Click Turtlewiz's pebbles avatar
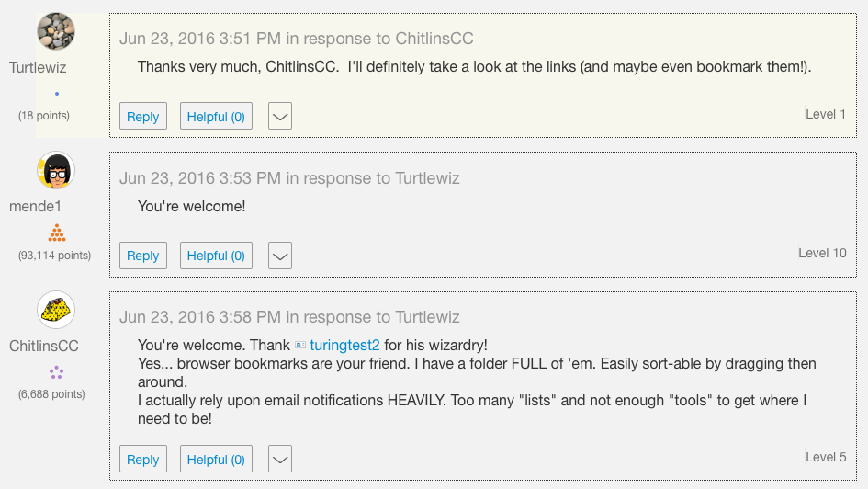 (x=56, y=32)
